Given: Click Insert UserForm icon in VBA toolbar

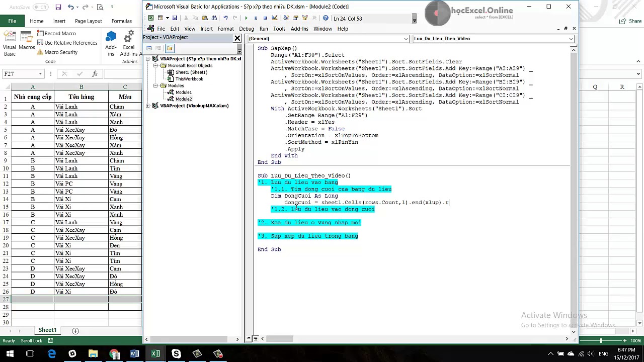Looking at the screenshot, I should click(160, 18).
